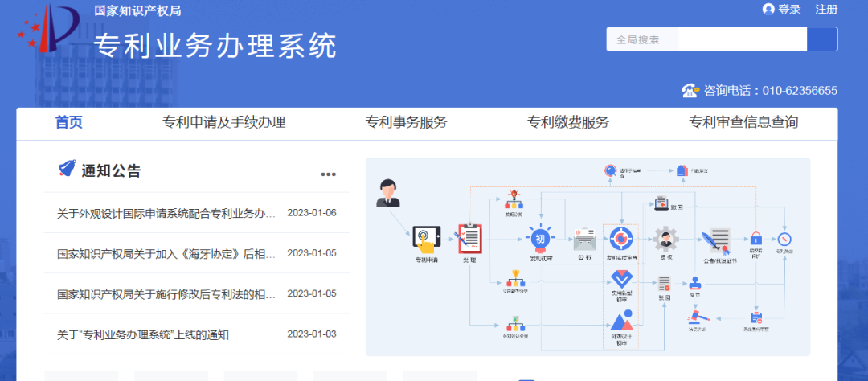Click the 登录 login link
The width and height of the screenshot is (868, 381).
pyautogui.click(x=789, y=10)
